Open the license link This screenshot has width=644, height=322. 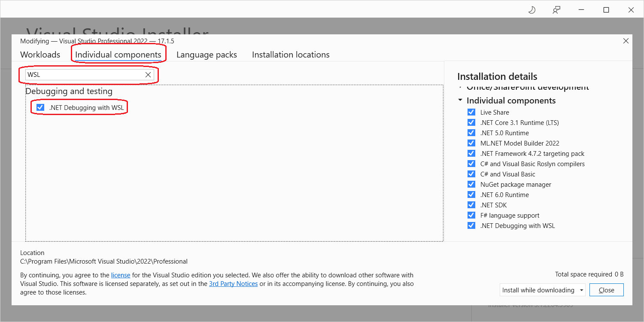click(x=121, y=275)
